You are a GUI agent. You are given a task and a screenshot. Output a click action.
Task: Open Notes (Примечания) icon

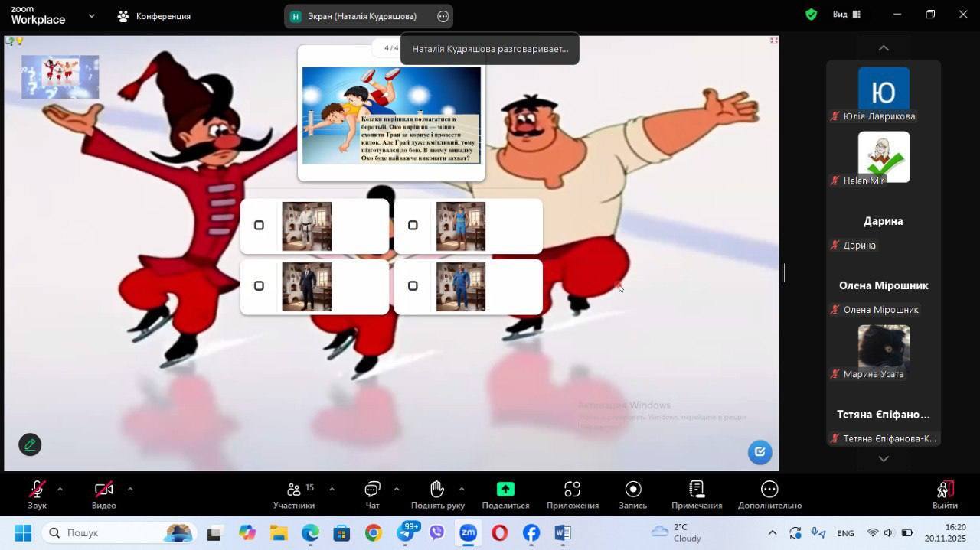696,490
